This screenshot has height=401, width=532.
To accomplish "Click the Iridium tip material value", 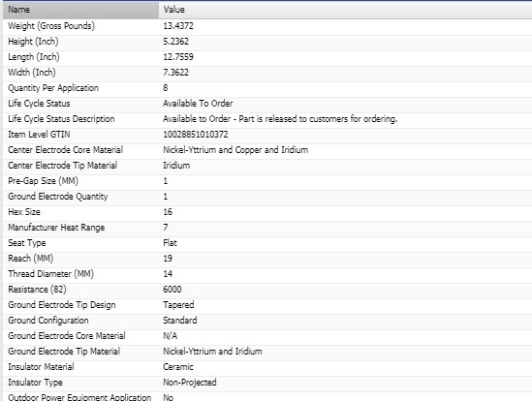I will click(x=176, y=166).
